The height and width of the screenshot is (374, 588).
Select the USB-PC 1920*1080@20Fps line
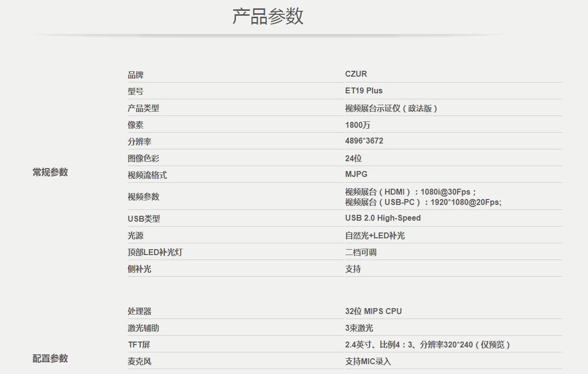click(423, 202)
